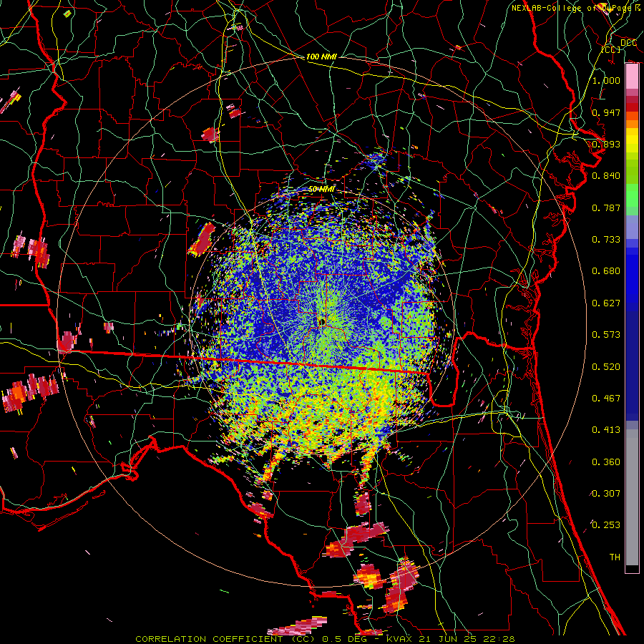Click the 1.000 legend value

point(606,80)
